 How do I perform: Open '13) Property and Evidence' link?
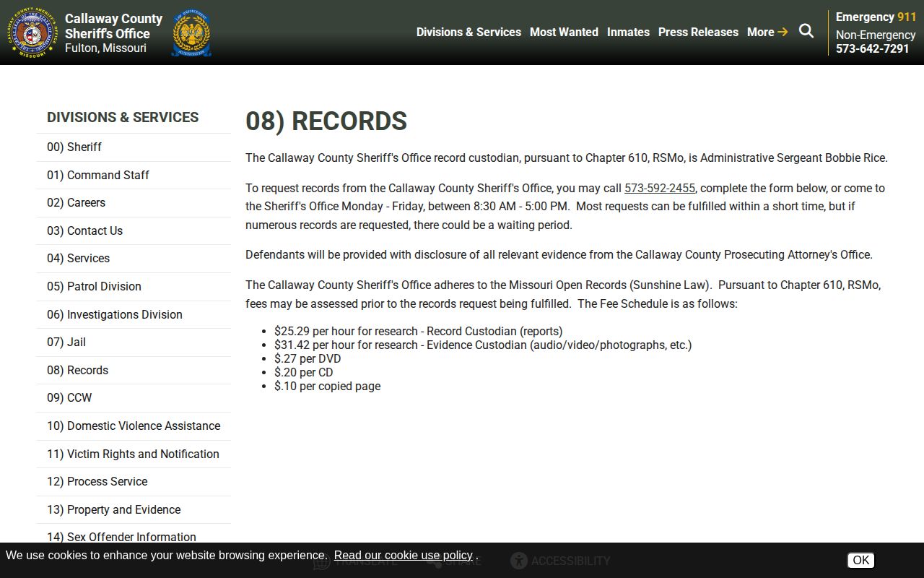tap(134, 510)
